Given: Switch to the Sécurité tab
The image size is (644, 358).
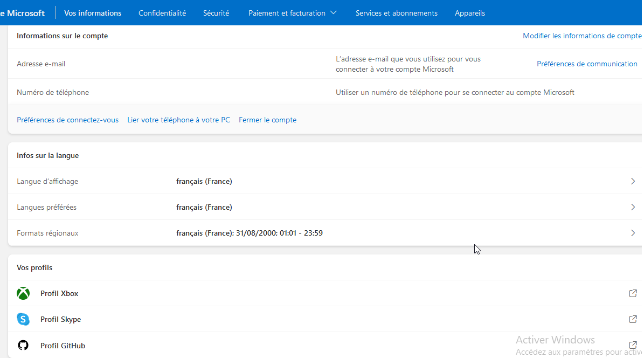Looking at the screenshot, I should tap(216, 13).
